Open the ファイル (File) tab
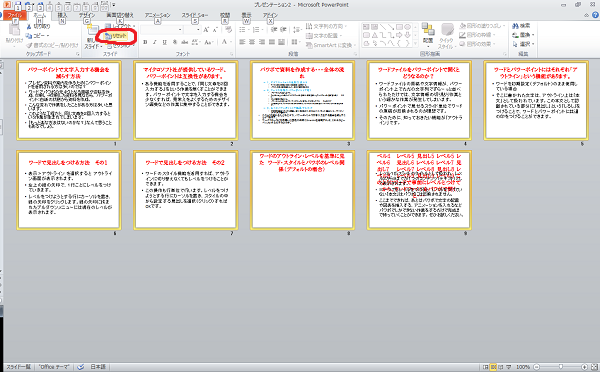 (15, 15)
